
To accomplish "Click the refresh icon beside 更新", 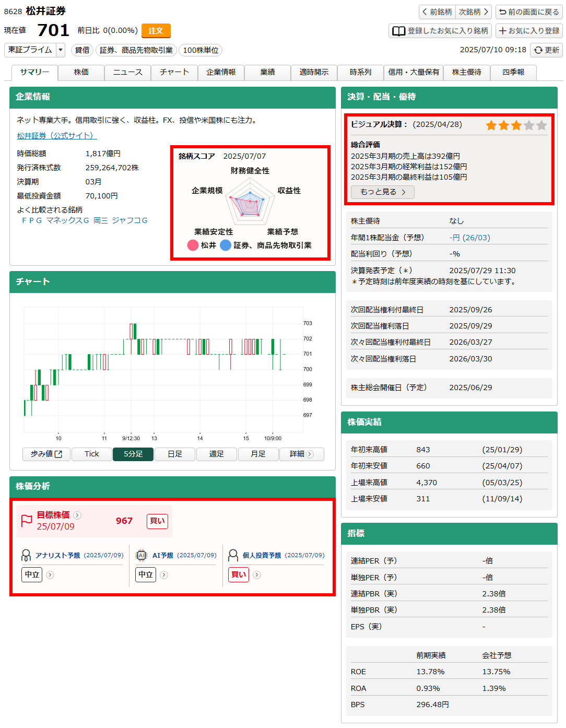I will pos(538,50).
